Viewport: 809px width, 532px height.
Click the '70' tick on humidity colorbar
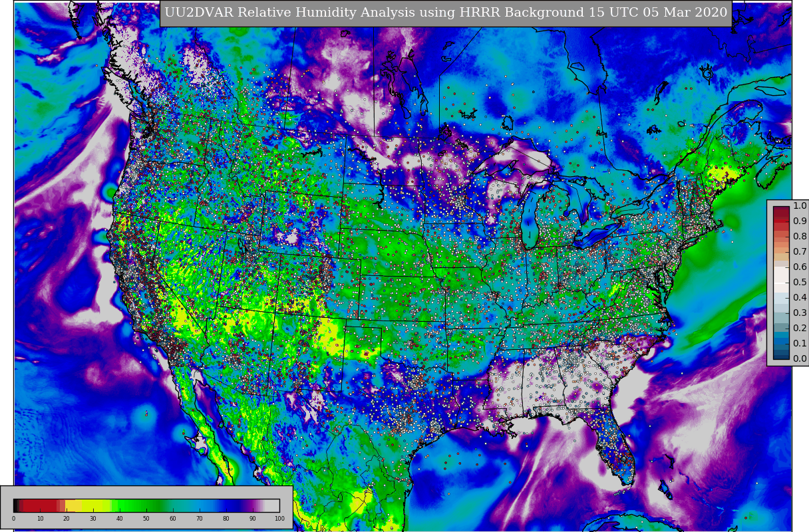coord(200,519)
